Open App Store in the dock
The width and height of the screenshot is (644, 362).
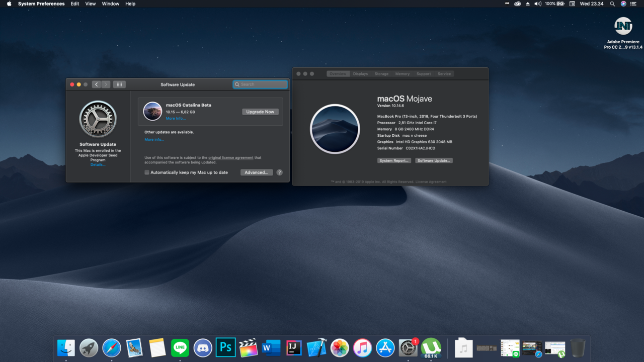[x=385, y=347]
